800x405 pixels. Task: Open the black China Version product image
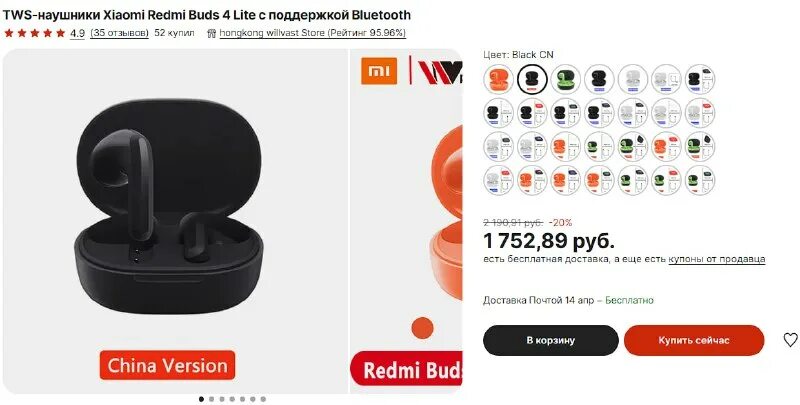point(175,221)
